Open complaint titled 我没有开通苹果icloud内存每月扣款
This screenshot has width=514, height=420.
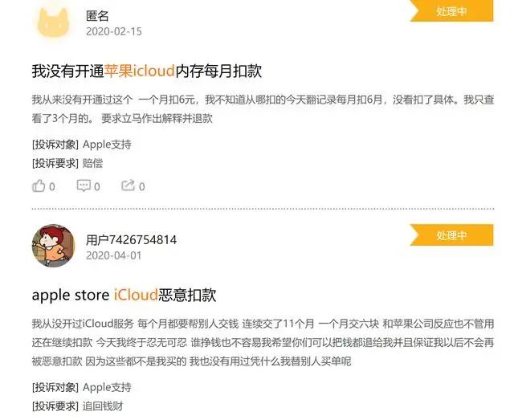(x=146, y=71)
